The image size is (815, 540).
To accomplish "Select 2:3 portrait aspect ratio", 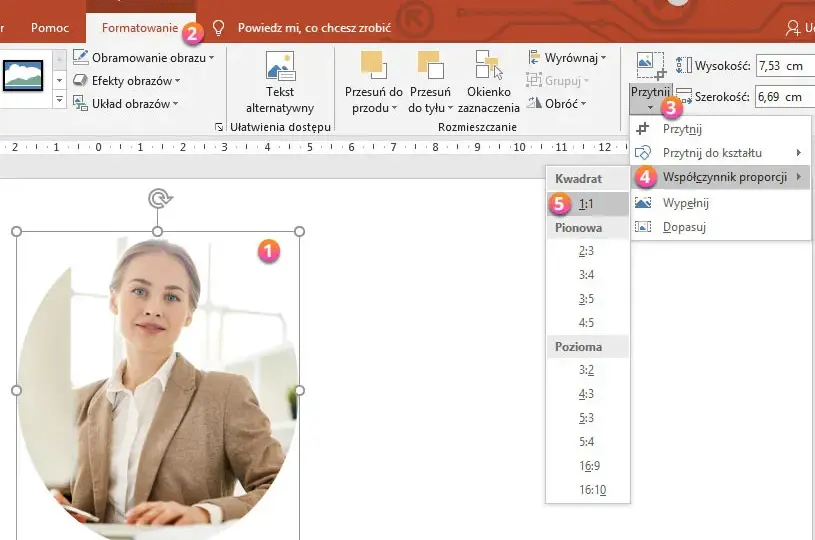I will click(x=588, y=251).
